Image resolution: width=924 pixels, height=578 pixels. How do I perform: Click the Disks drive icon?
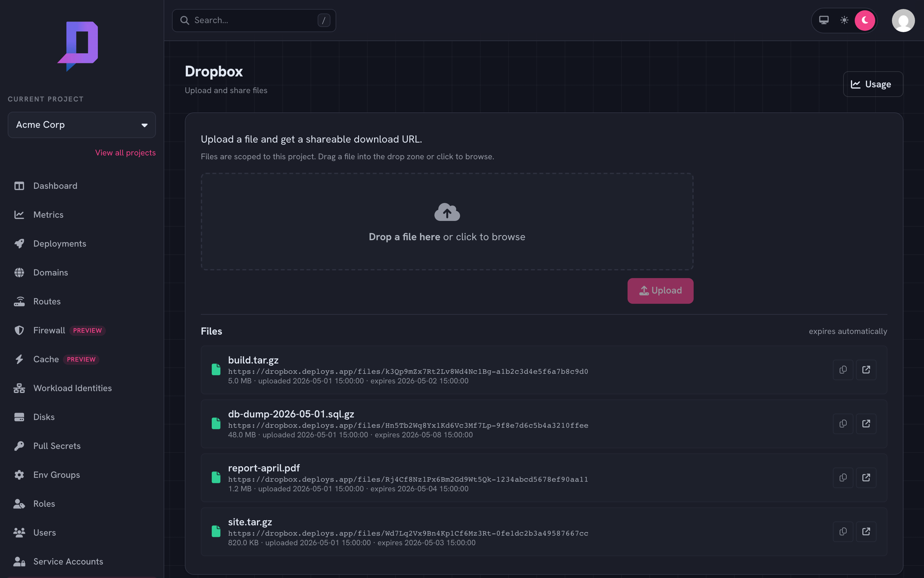tap(19, 417)
